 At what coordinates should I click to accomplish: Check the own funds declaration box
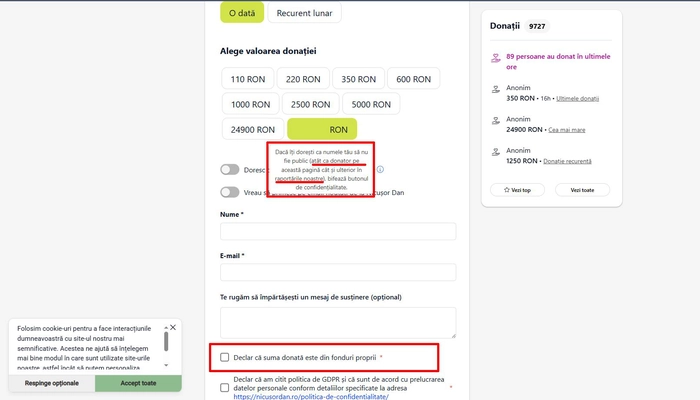[x=225, y=357]
